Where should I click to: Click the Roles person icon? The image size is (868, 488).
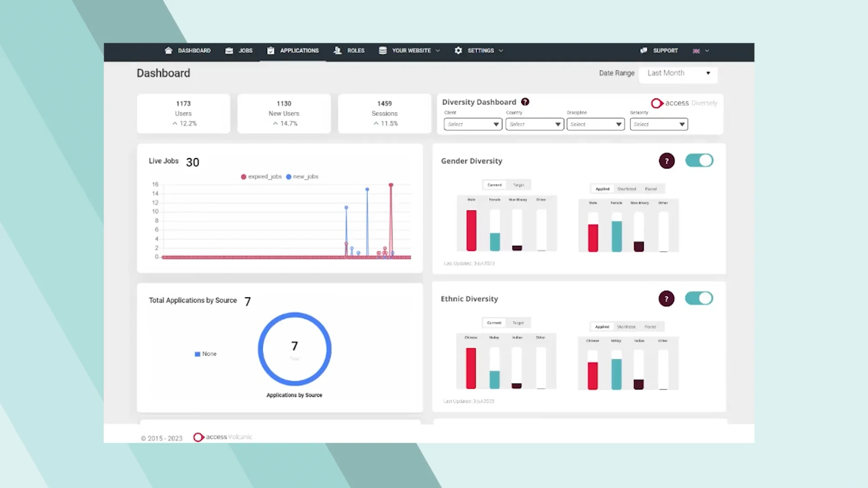(x=338, y=51)
